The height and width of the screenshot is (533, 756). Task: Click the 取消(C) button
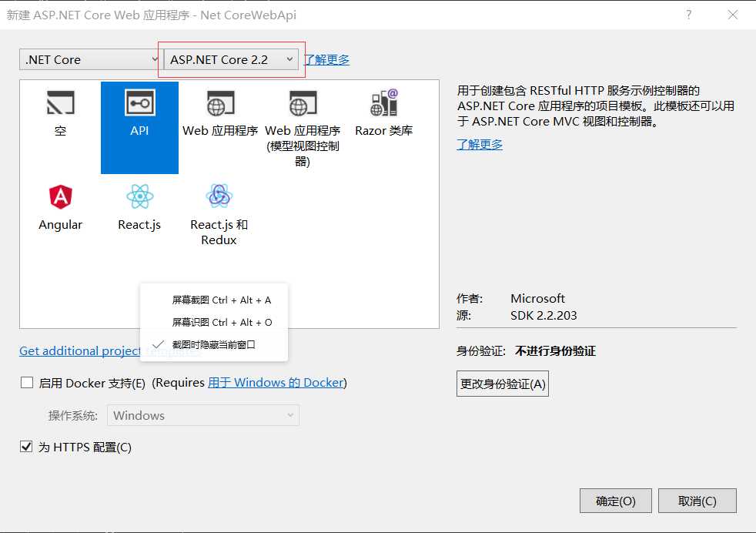[x=697, y=501]
